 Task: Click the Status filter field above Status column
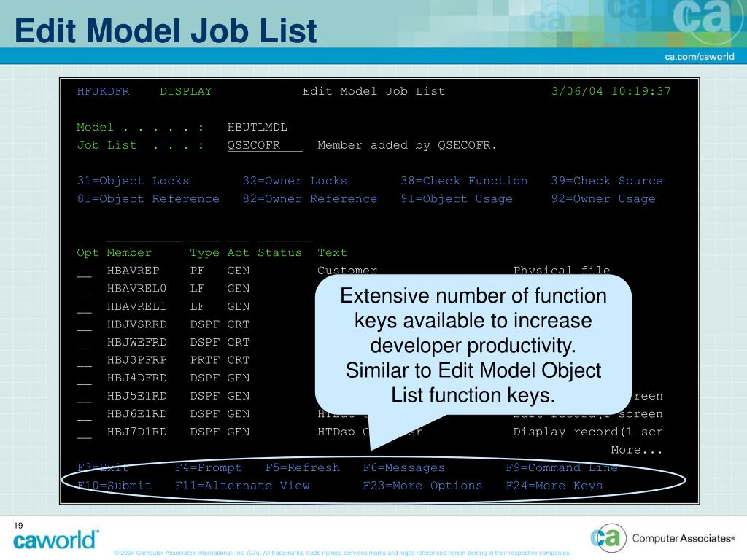pyautogui.click(x=284, y=236)
